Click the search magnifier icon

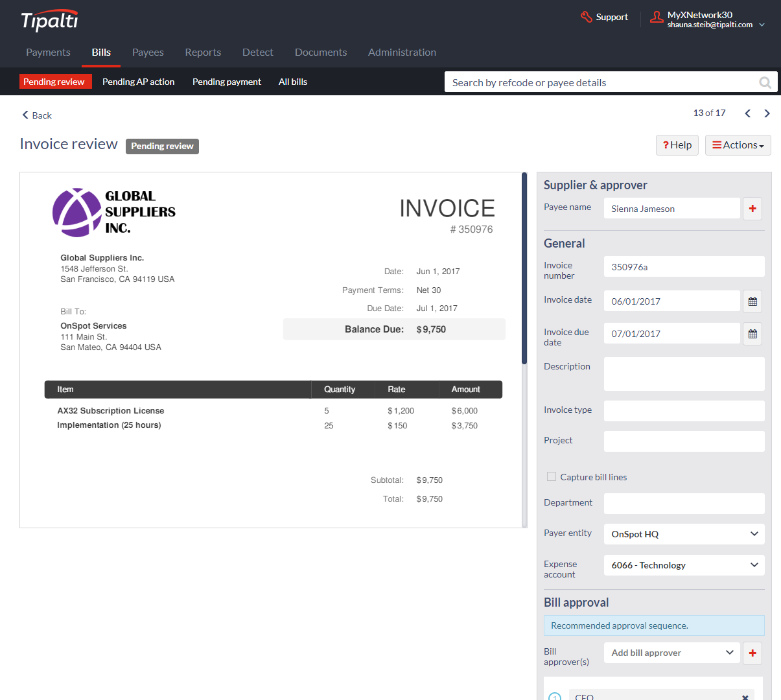765,82
